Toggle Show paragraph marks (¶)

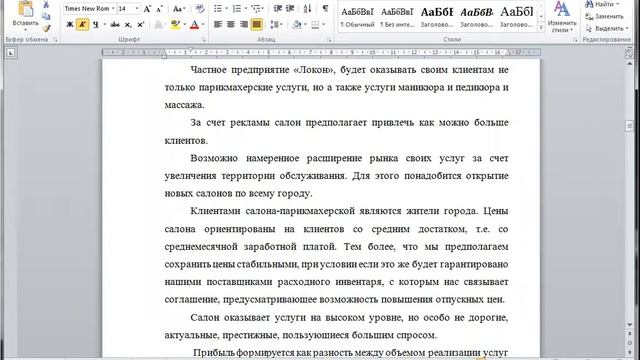pos(325,9)
